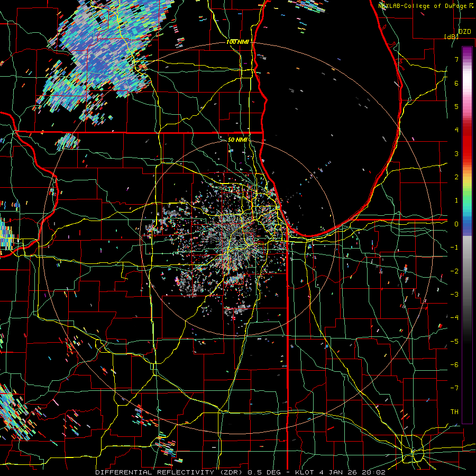This screenshot has width=476, height=476.
Task: Click the scale value "4"
Action: tap(456, 130)
